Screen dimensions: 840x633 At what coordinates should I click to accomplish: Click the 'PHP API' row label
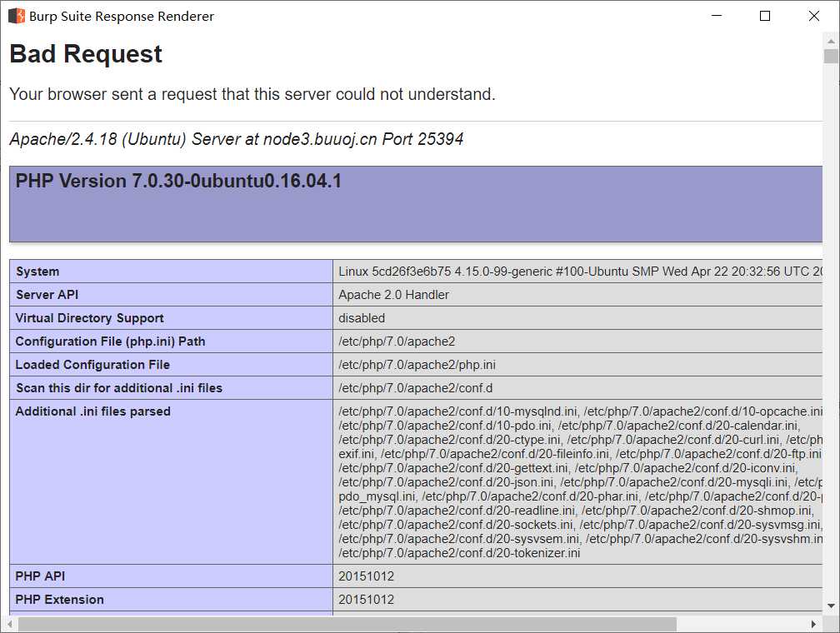(x=40, y=576)
